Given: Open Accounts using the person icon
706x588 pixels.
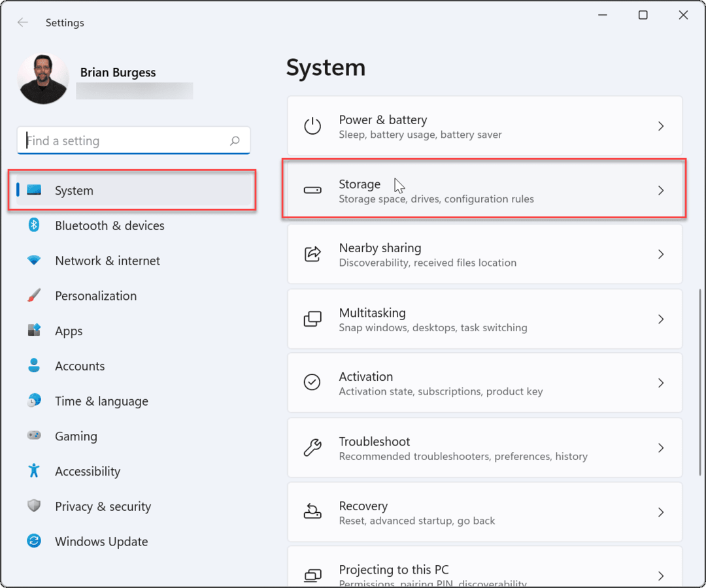Looking at the screenshot, I should click(34, 366).
